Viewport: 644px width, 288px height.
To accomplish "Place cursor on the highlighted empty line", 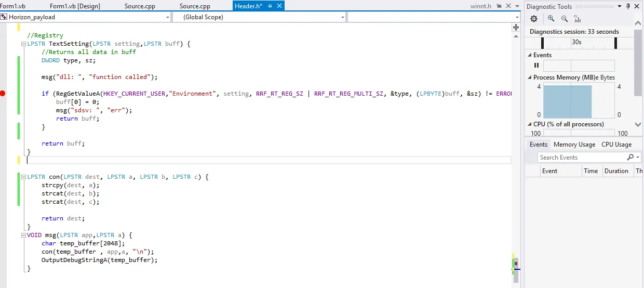I will tap(269, 160).
